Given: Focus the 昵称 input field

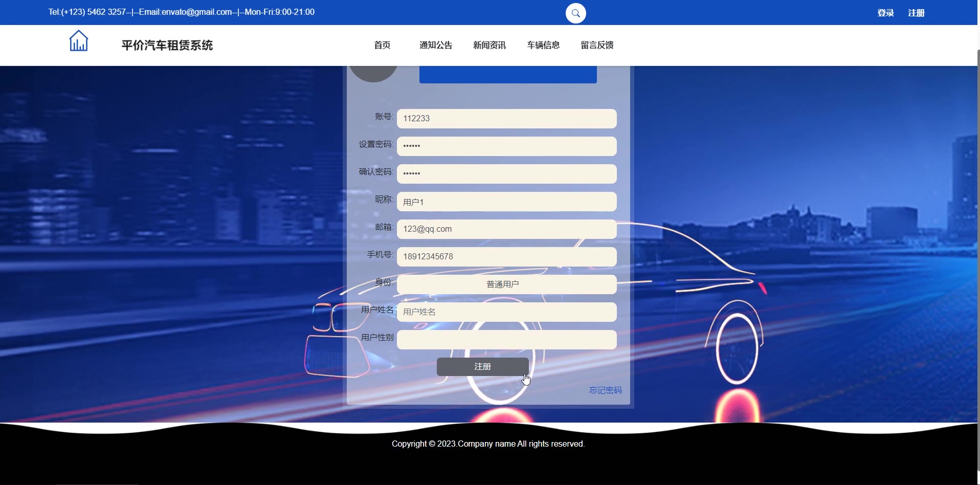Looking at the screenshot, I should click(507, 202).
